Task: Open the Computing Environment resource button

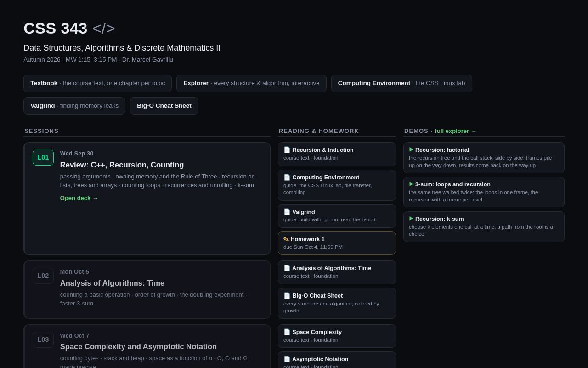Action: [401, 83]
